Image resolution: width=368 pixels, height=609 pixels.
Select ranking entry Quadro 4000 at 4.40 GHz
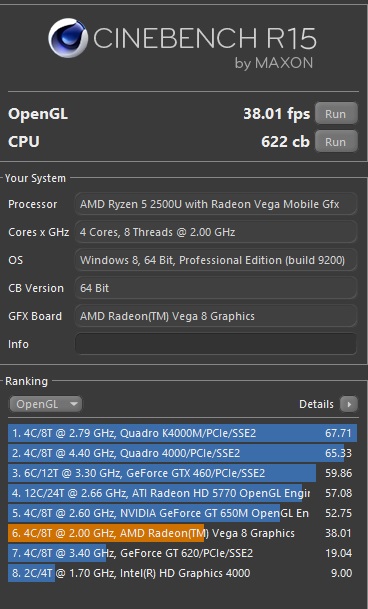pos(182,453)
